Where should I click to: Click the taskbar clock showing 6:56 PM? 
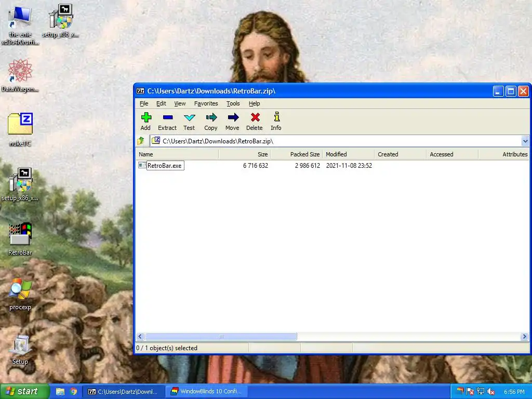click(x=514, y=392)
